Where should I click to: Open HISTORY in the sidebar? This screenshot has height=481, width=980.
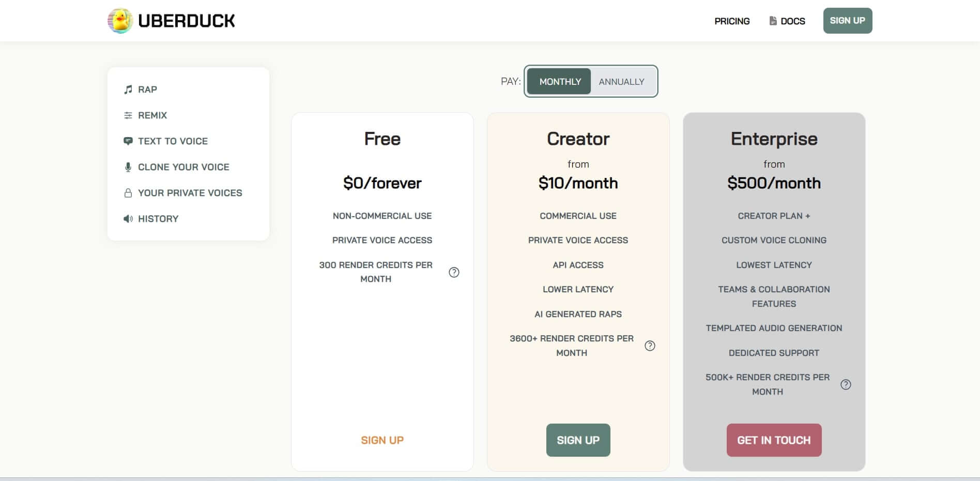(158, 219)
